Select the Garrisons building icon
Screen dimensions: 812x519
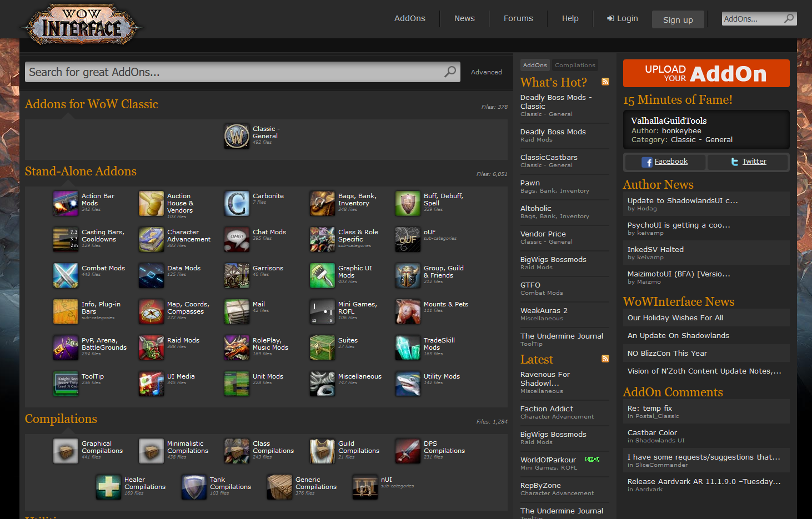click(237, 275)
